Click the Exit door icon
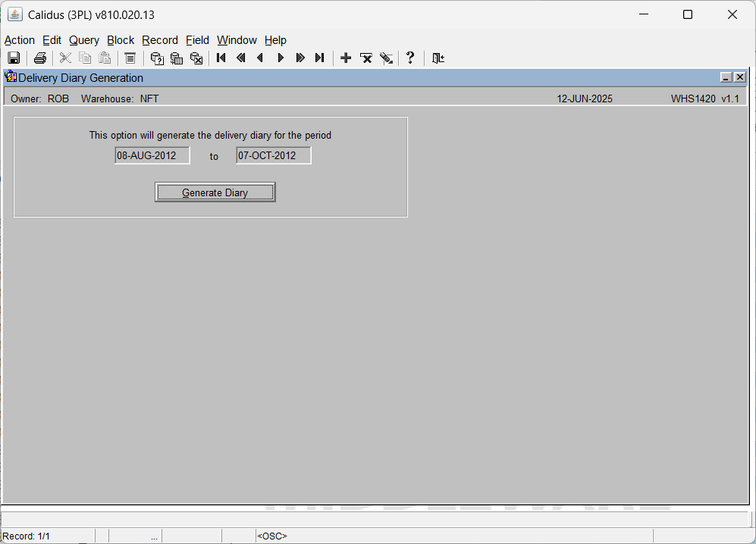The image size is (756, 544). pos(438,58)
